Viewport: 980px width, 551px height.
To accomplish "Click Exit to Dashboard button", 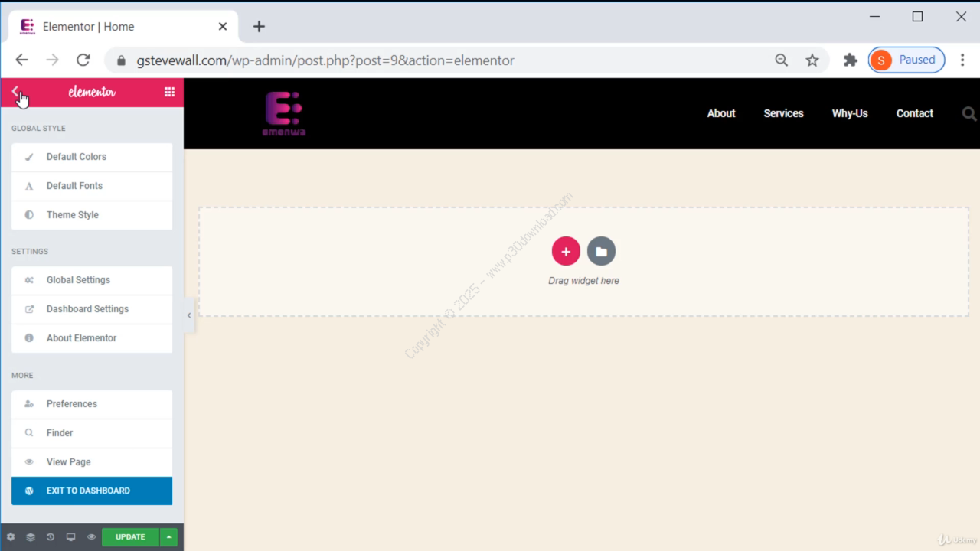I will tap(92, 491).
